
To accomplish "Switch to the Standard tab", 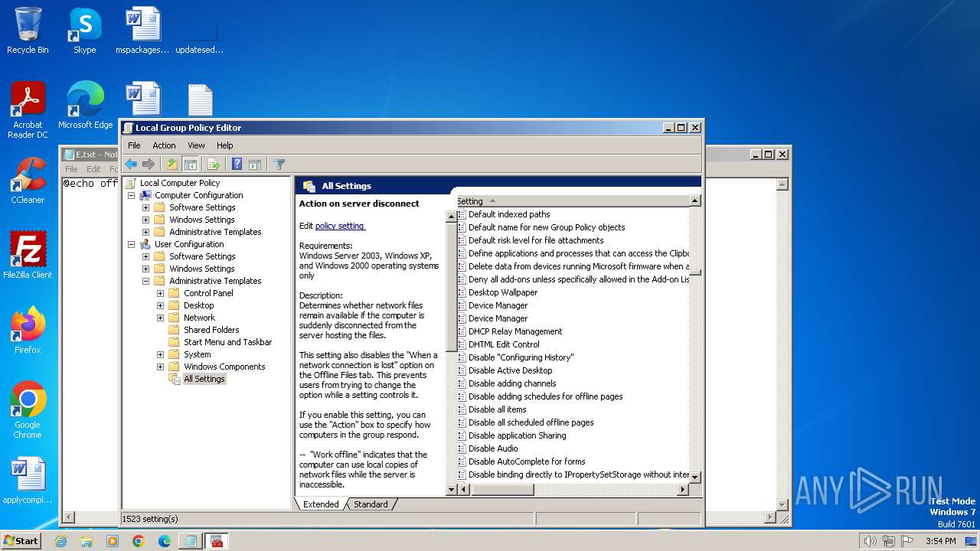I will [371, 504].
